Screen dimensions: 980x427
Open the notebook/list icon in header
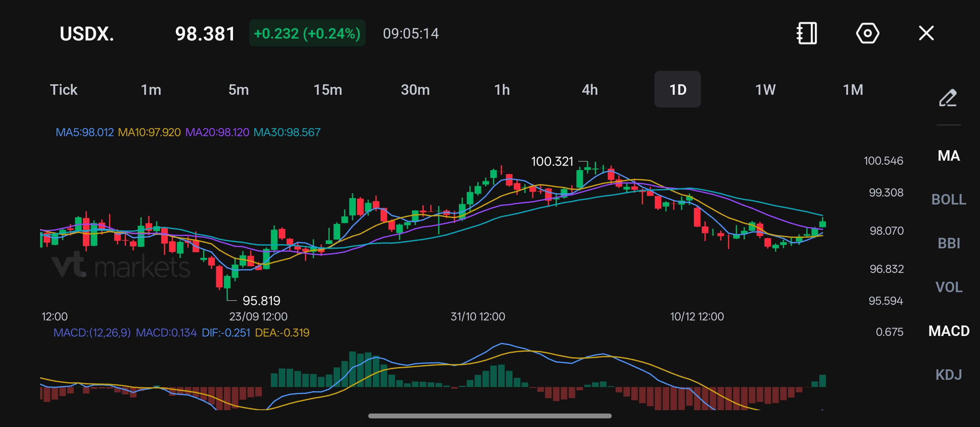pyautogui.click(x=807, y=33)
